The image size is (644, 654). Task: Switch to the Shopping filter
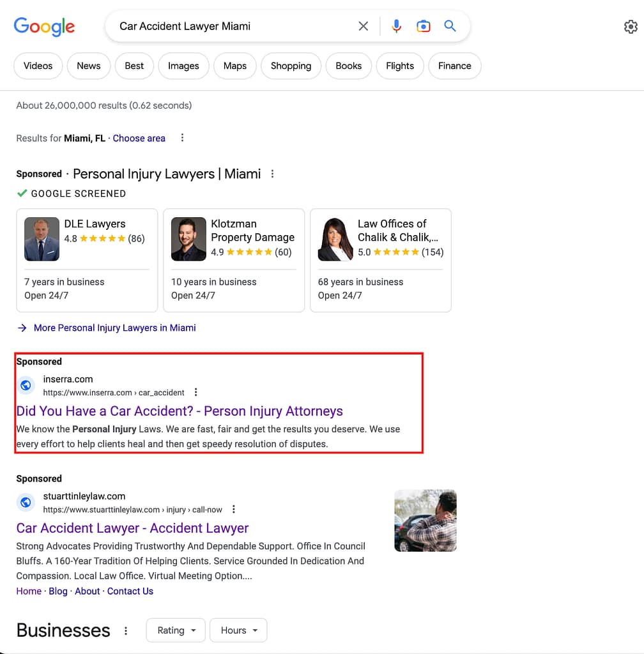291,66
